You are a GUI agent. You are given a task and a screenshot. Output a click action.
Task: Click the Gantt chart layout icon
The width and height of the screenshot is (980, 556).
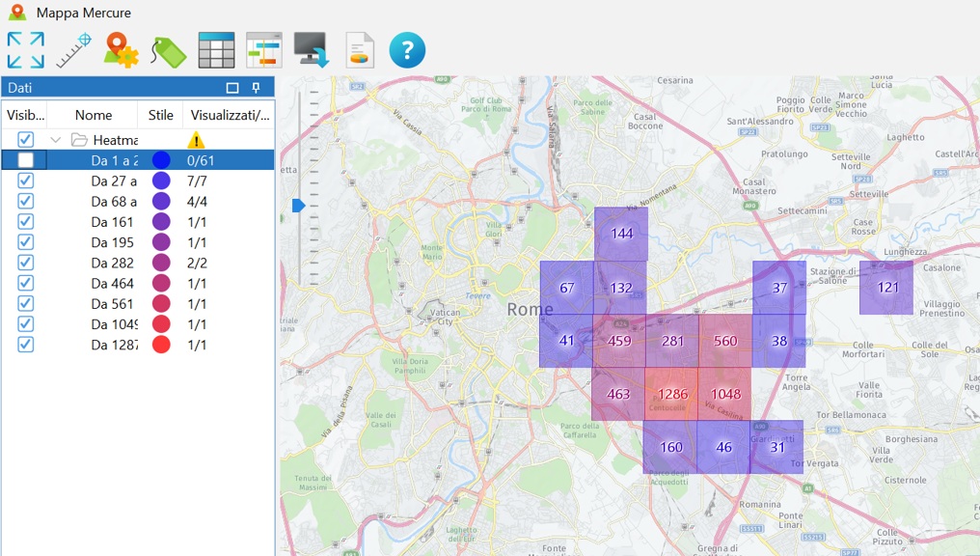click(x=263, y=50)
